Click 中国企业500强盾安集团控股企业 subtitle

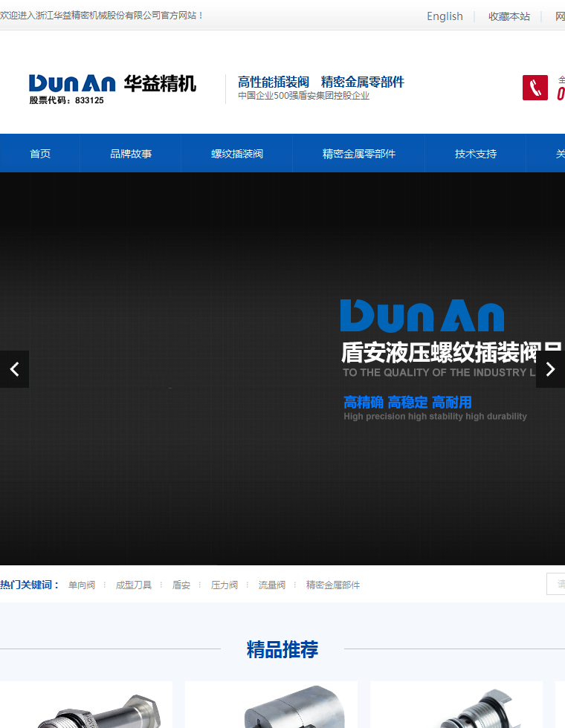tap(303, 96)
